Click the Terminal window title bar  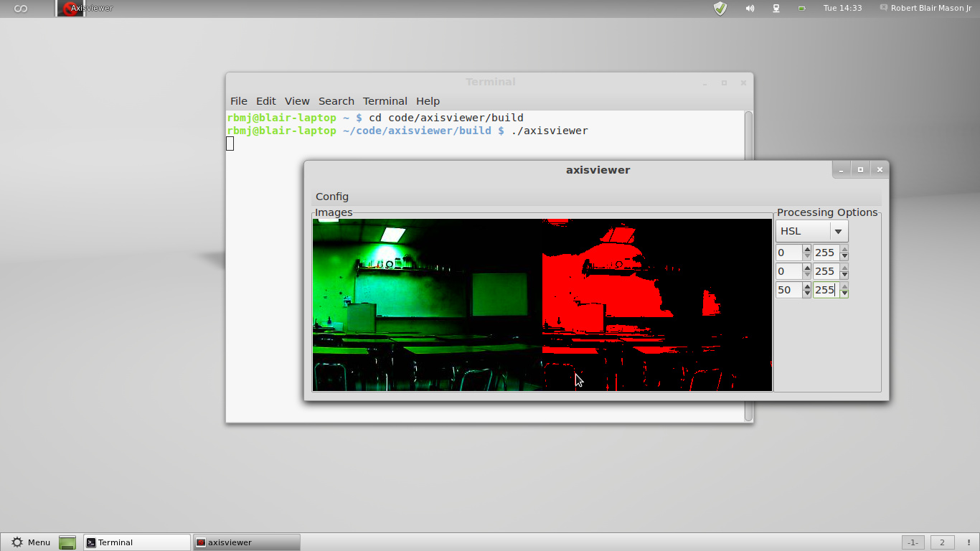[490, 82]
